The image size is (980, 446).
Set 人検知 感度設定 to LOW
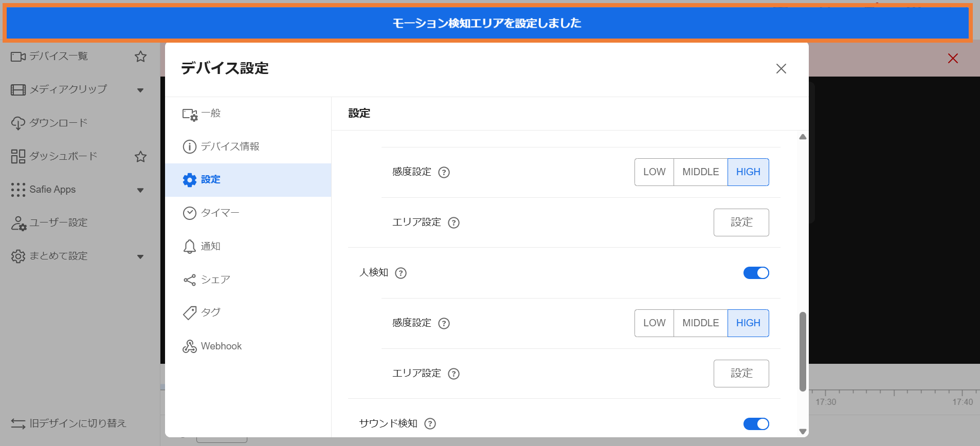[654, 323]
